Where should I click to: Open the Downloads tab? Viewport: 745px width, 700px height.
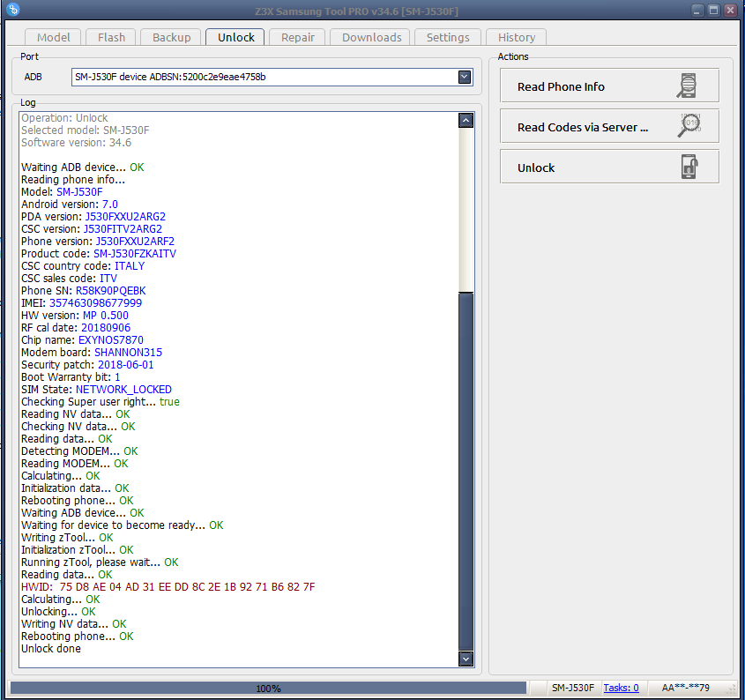(x=371, y=37)
